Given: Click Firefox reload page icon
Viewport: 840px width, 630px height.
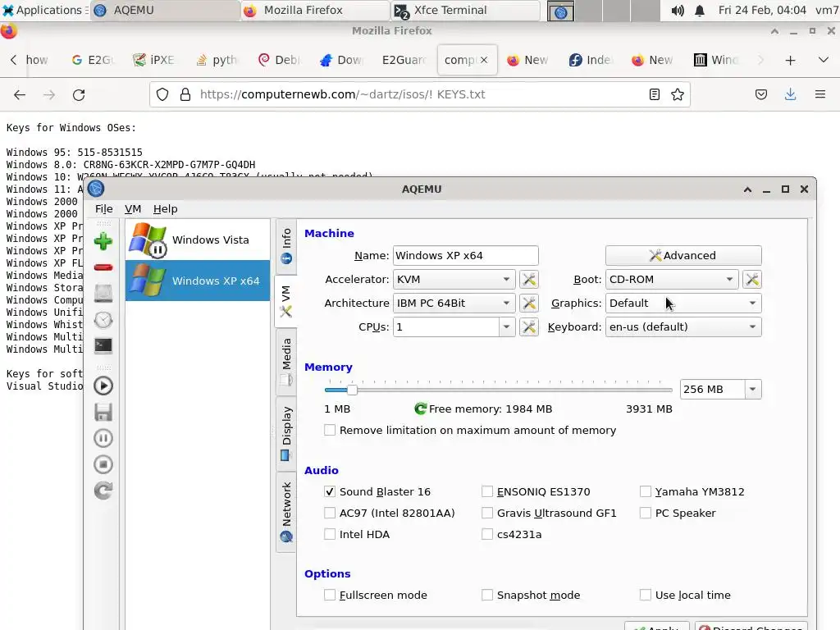Looking at the screenshot, I should point(79,95).
